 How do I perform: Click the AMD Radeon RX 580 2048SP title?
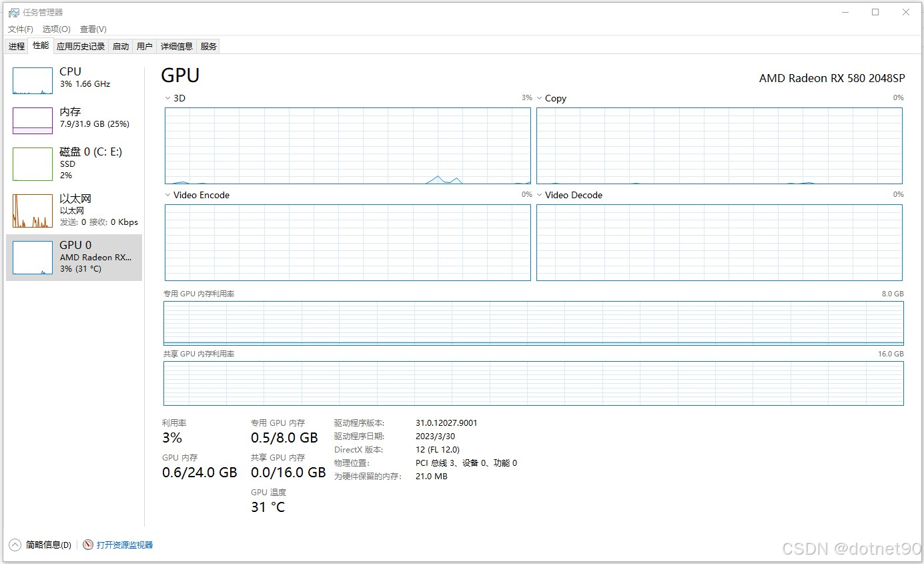(x=832, y=78)
